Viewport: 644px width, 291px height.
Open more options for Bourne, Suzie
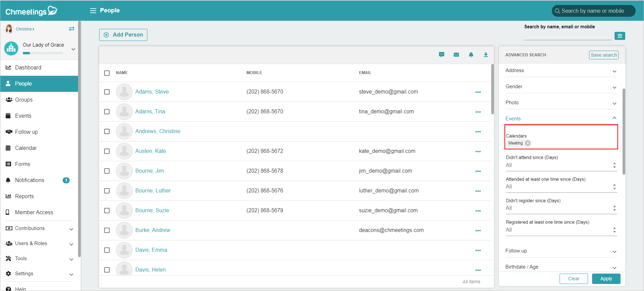(478, 211)
